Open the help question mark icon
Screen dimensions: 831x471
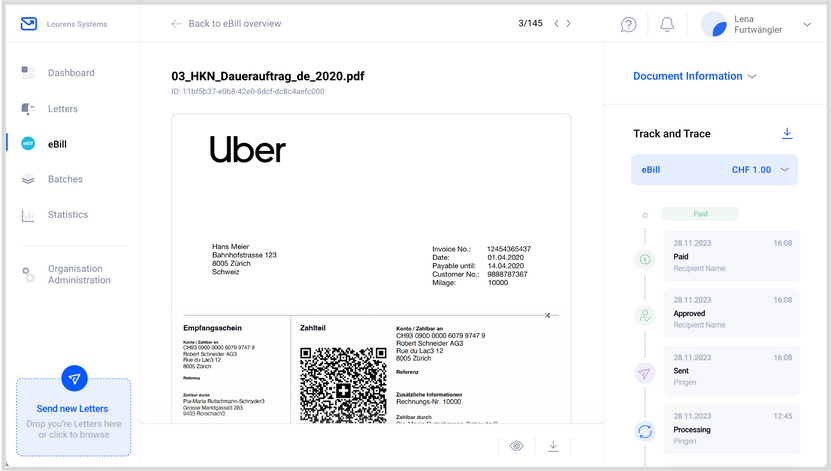[x=629, y=24]
